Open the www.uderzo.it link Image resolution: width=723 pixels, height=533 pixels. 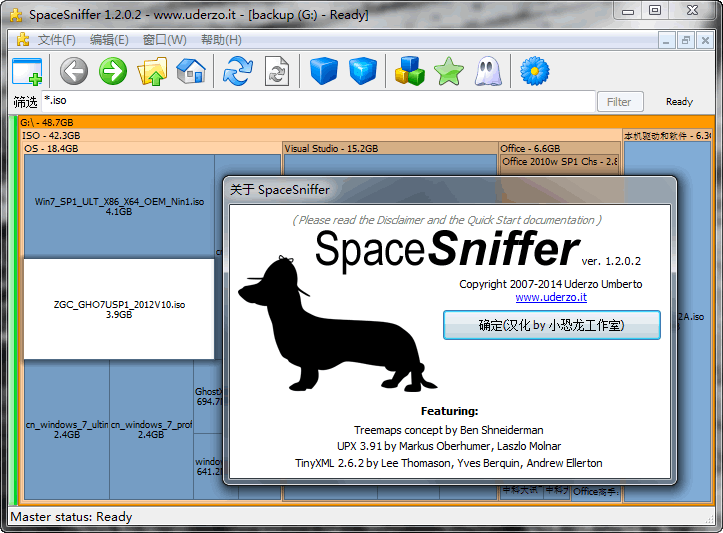pyautogui.click(x=551, y=297)
